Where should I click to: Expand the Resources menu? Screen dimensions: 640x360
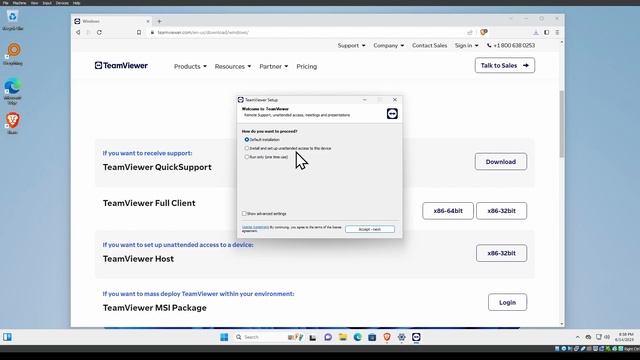coord(233,66)
